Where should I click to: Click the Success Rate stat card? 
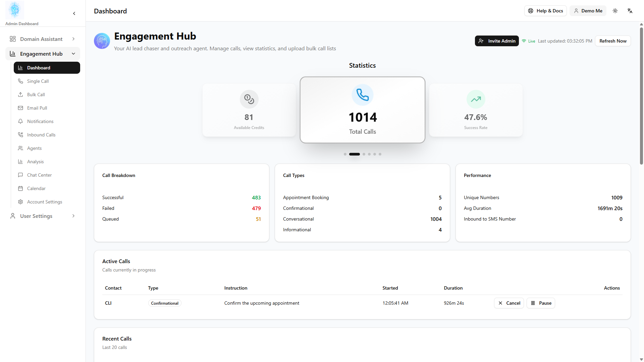476,110
